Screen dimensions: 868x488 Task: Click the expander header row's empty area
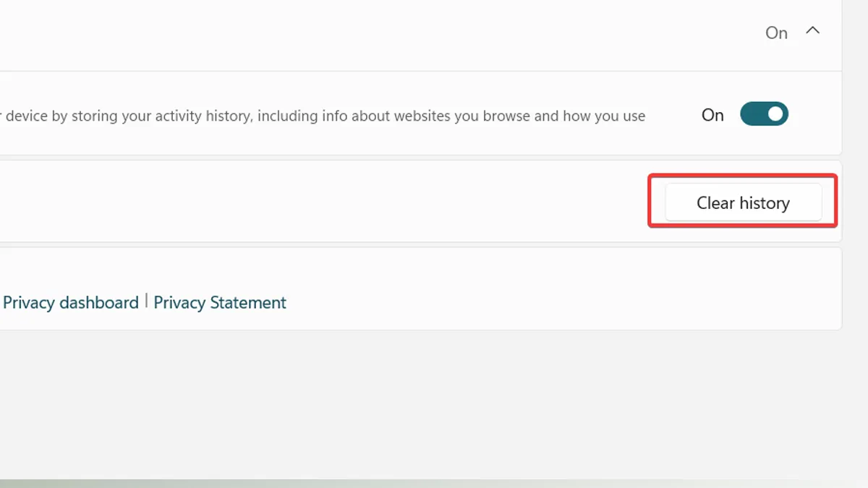(362, 33)
